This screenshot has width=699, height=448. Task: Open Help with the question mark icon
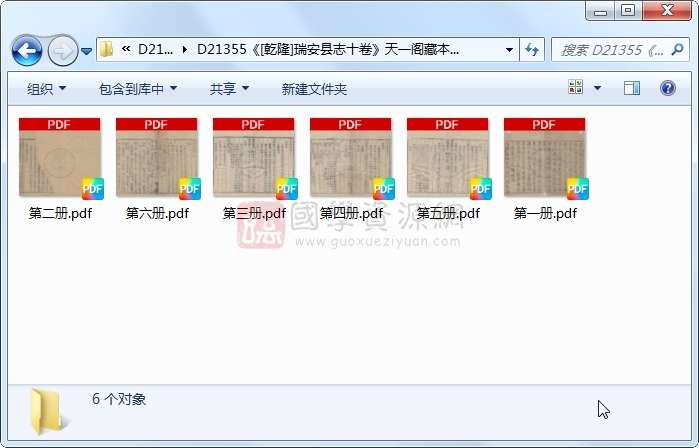coord(668,88)
